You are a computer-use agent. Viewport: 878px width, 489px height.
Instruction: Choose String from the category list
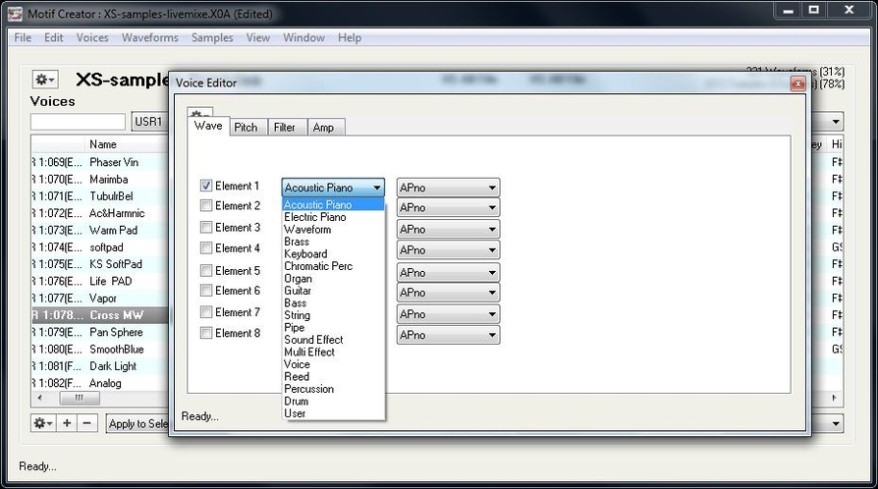[333, 315]
